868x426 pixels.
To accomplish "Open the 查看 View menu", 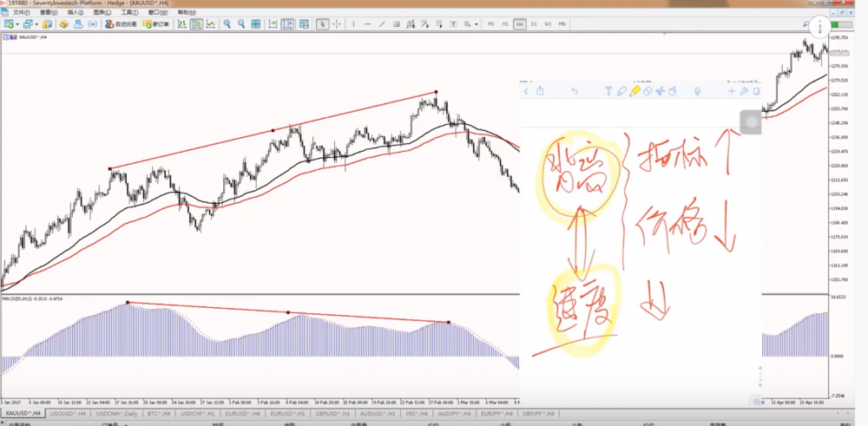I will [49, 12].
